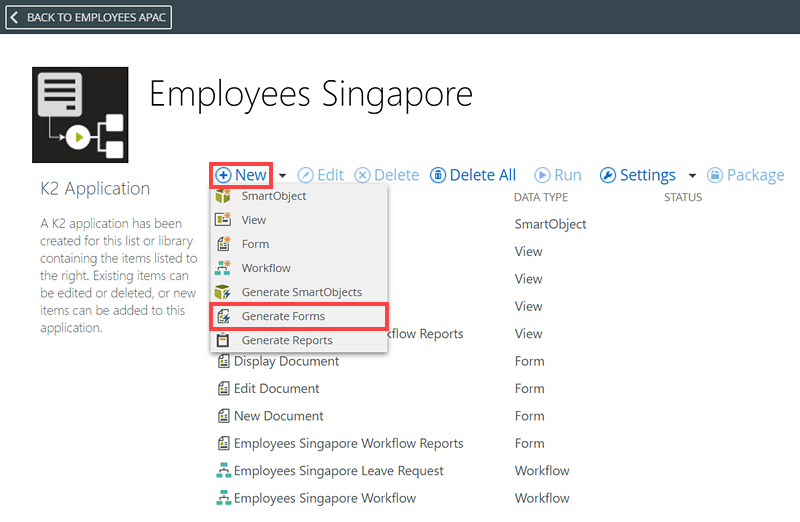Choose Generate Reports menu item

click(298, 340)
